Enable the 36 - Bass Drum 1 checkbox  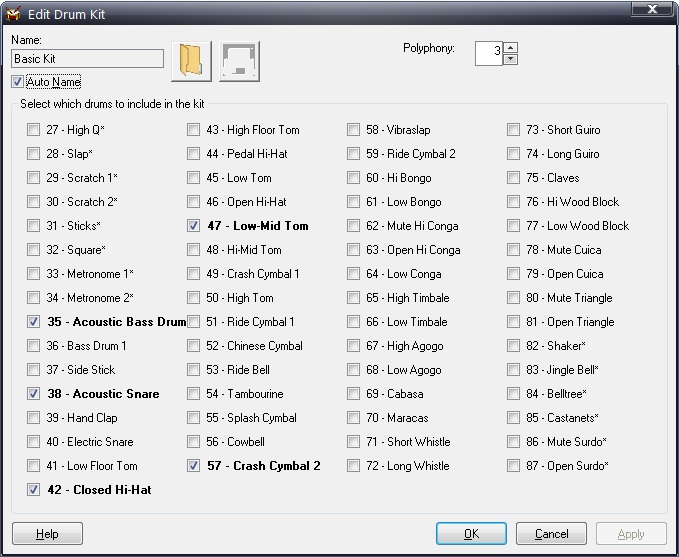coord(34,346)
